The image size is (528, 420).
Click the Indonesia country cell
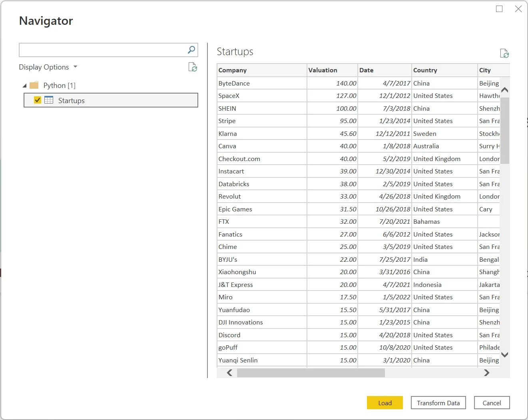[444, 285]
